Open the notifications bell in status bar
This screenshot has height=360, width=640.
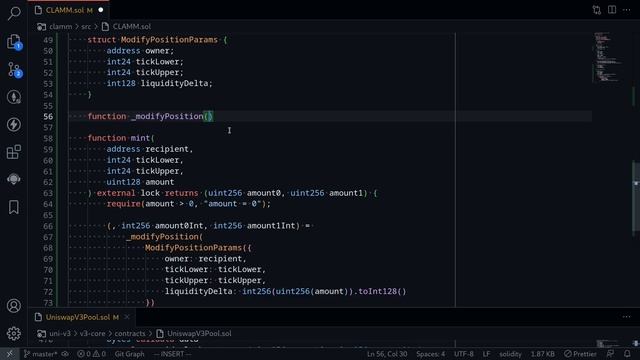click(x=627, y=354)
